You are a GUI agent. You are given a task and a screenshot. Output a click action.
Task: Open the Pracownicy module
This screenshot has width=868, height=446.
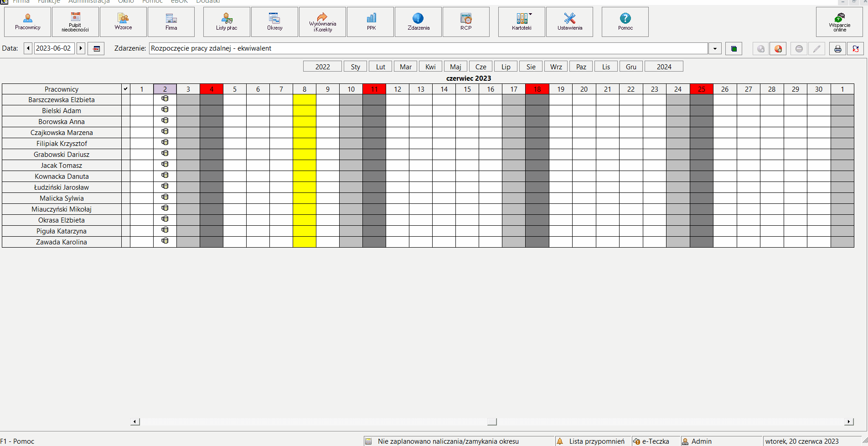coord(28,22)
